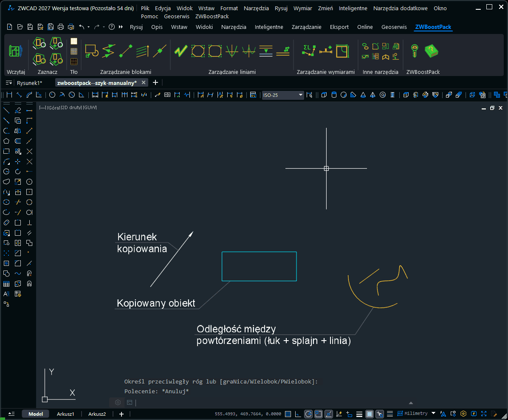This screenshot has height=420, width=508.
Task: Select the Polygon draw tool
Action: pos(6,141)
